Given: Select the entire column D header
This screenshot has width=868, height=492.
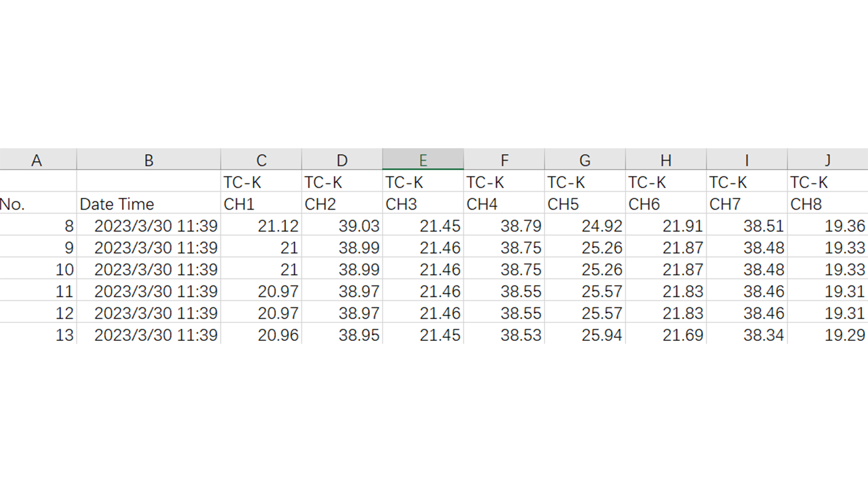Looking at the screenshot, I should pos(342,160).
